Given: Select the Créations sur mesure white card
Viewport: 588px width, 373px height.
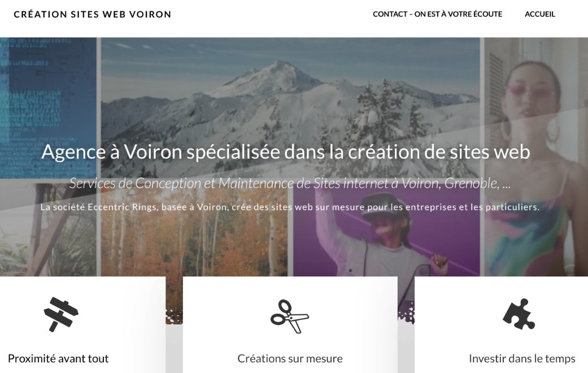Looking at the screenshot, I should (x=290, y=325).
